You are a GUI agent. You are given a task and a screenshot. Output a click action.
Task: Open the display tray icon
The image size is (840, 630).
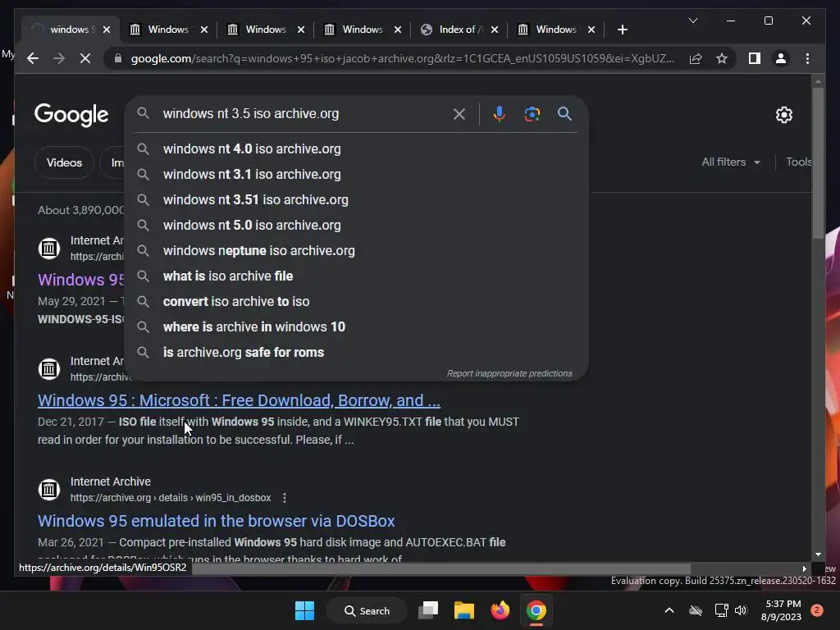point(721,610)
